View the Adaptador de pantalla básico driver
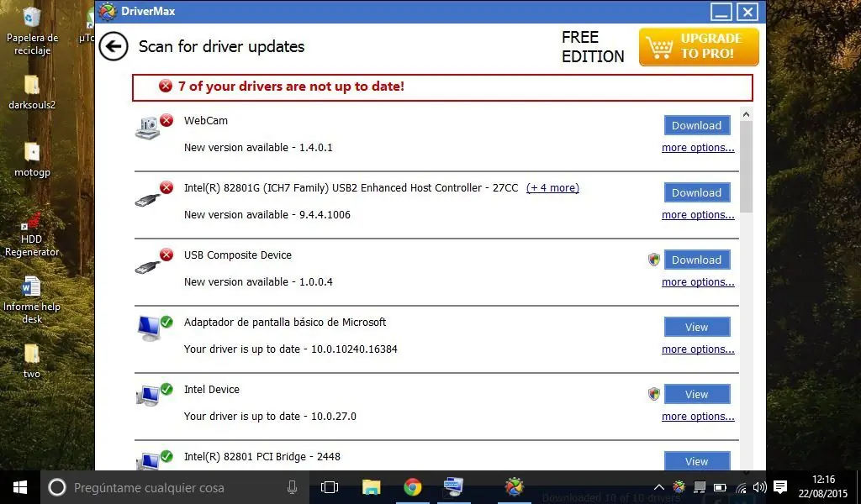The width and height of the screenshot is (861, 504). coord(697,327)
